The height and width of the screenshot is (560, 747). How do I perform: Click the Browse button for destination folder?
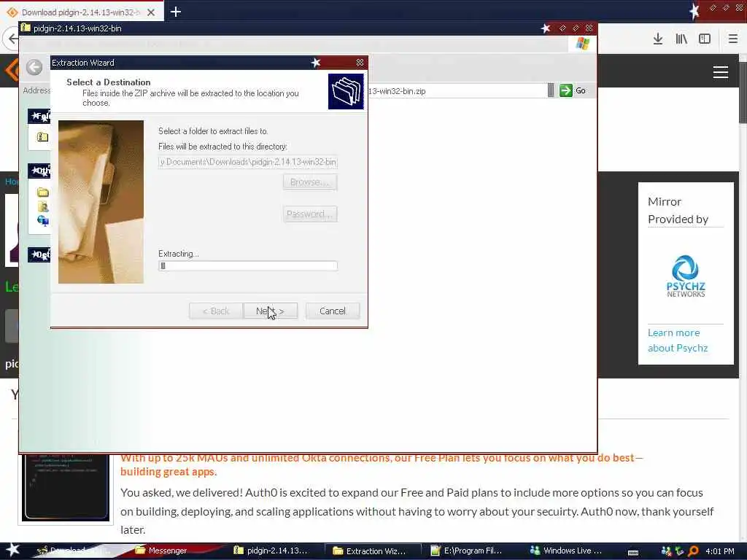click(x=309, y=182)
